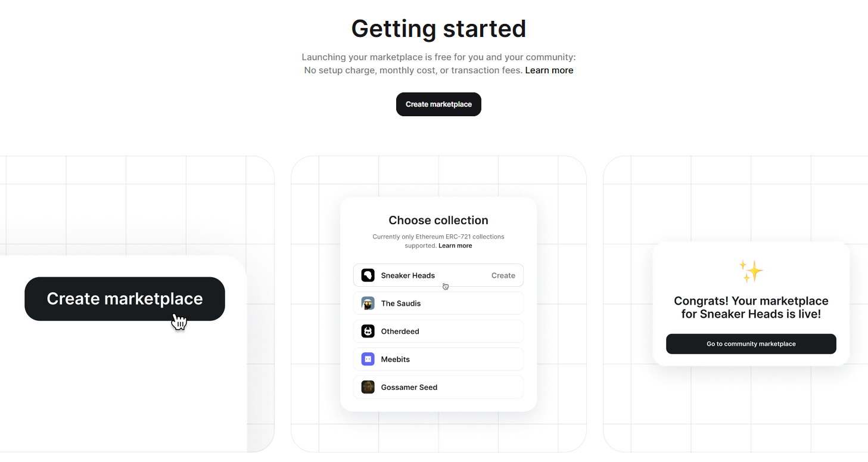Click Create label in Sneaker Heads row

click(503, 275)
